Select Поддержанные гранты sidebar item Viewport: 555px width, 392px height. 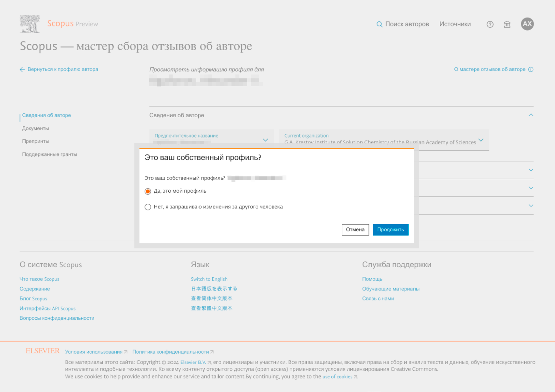[50, 154]
